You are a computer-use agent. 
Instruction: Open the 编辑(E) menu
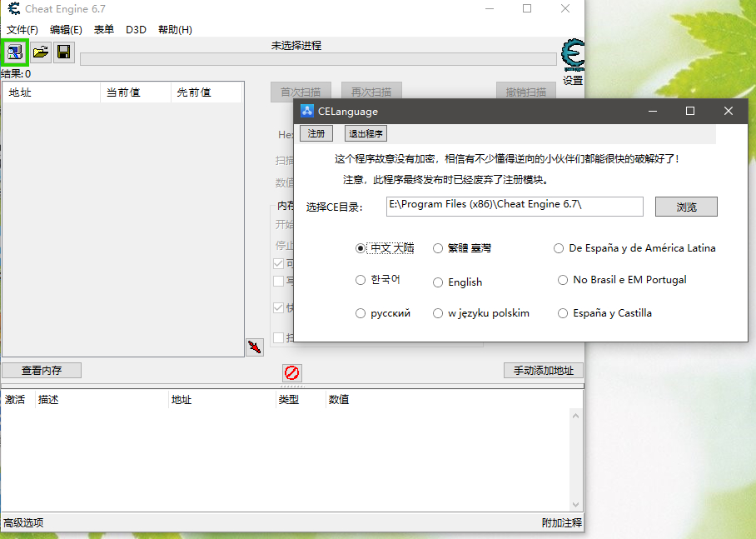(66, 29)
